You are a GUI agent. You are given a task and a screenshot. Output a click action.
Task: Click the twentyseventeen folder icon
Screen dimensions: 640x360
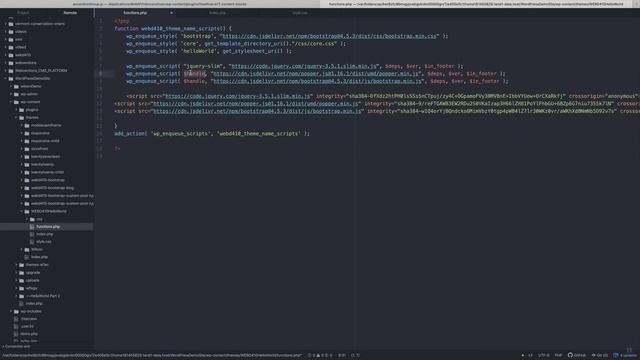(x=27, y=156)
